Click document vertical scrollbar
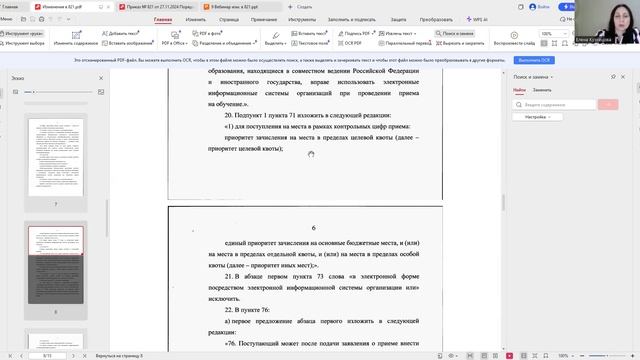Viewport: 640px width, 360px height. click(503, 202)
